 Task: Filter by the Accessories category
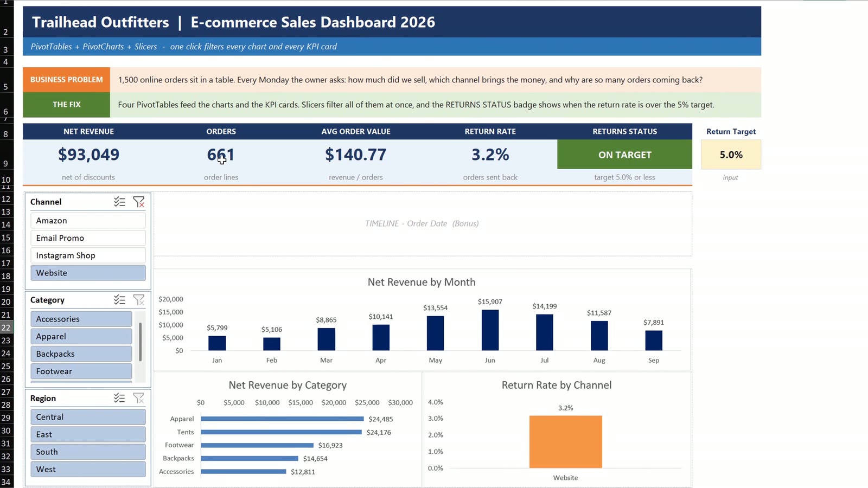[81, 319]
